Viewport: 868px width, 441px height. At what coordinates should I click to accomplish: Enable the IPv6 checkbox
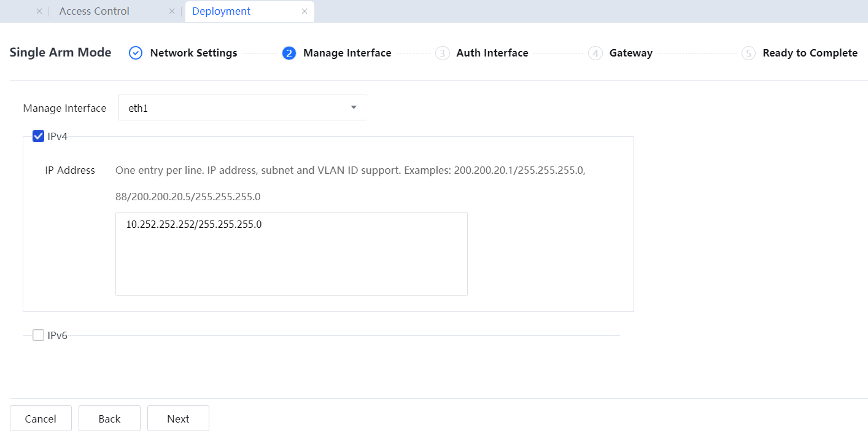[38, 335]
